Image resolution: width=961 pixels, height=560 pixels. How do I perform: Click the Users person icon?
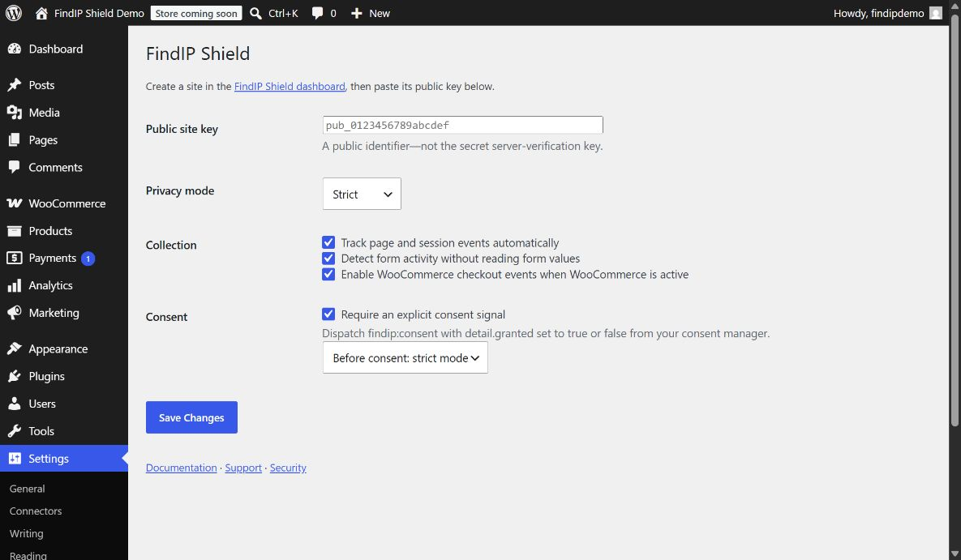pyautogui.click(x=14, y=404)
